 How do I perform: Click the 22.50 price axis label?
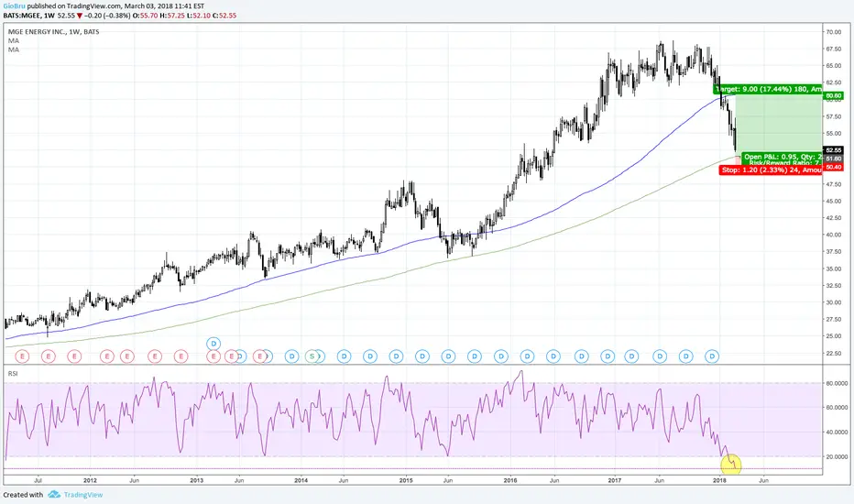pos(833,353)
